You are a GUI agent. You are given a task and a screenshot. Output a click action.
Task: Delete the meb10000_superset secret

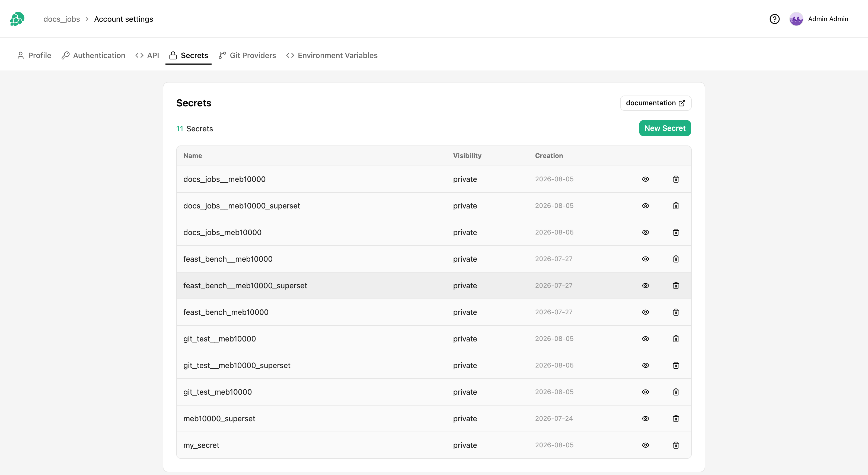point(676,419)
